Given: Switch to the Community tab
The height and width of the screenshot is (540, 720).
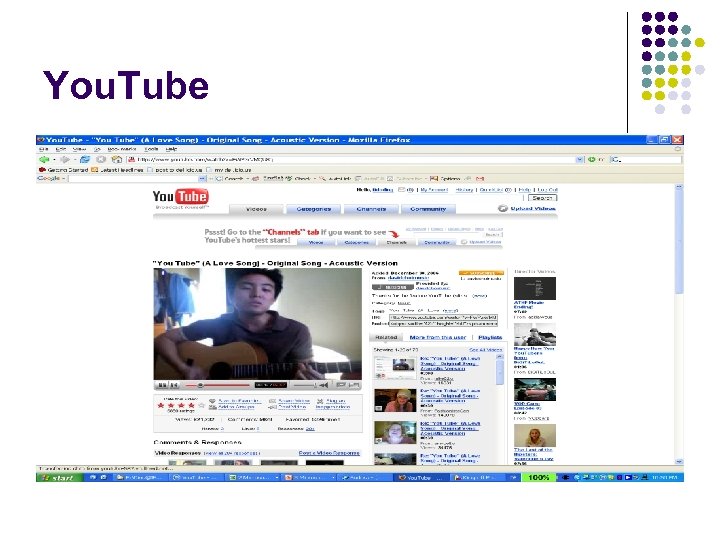Looking at the screenshot, I should point(428,209).
